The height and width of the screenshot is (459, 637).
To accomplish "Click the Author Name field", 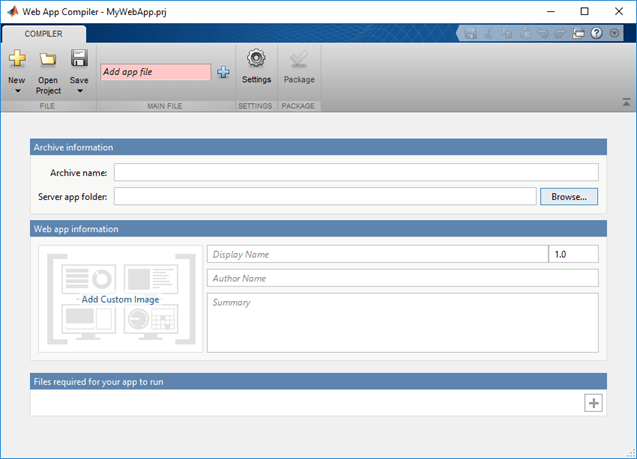I will [403, 278].
